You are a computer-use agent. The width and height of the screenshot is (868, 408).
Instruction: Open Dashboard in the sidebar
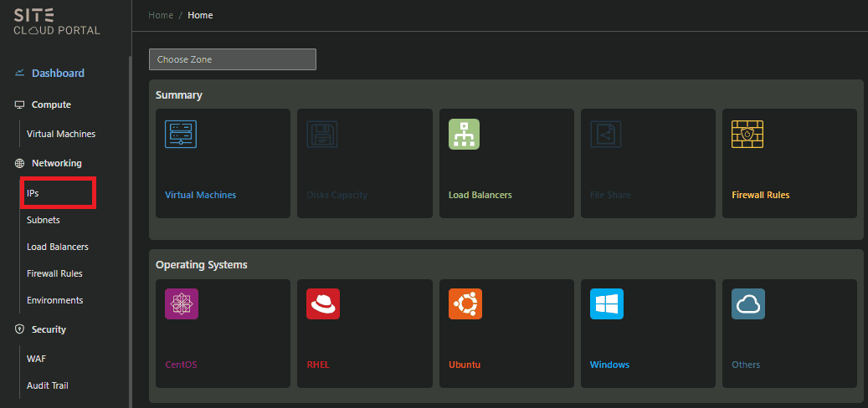click(57, 73)
